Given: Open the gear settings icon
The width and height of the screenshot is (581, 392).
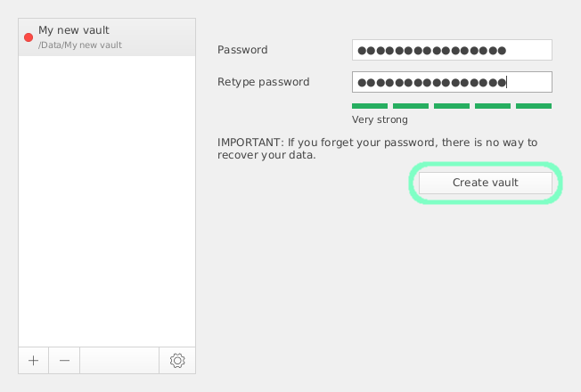Looking at the screenshot, I should click(x=177, y=361).
